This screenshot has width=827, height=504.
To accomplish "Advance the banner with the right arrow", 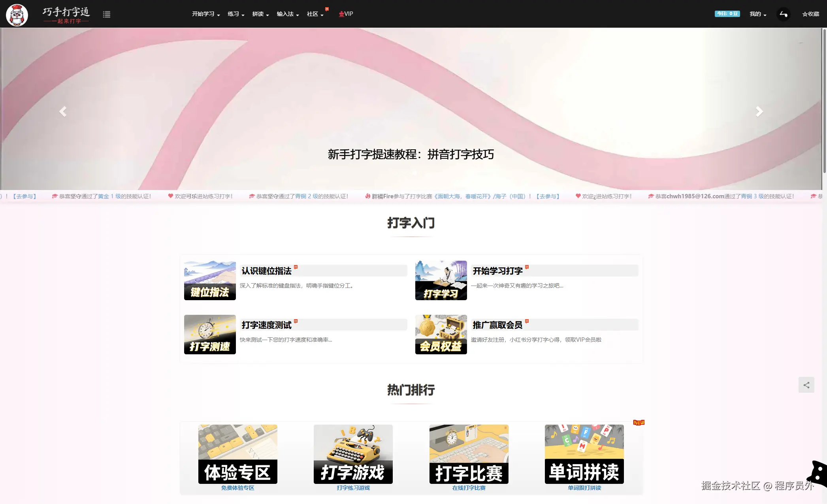I will pyautogui.click(x=759, y=111).
